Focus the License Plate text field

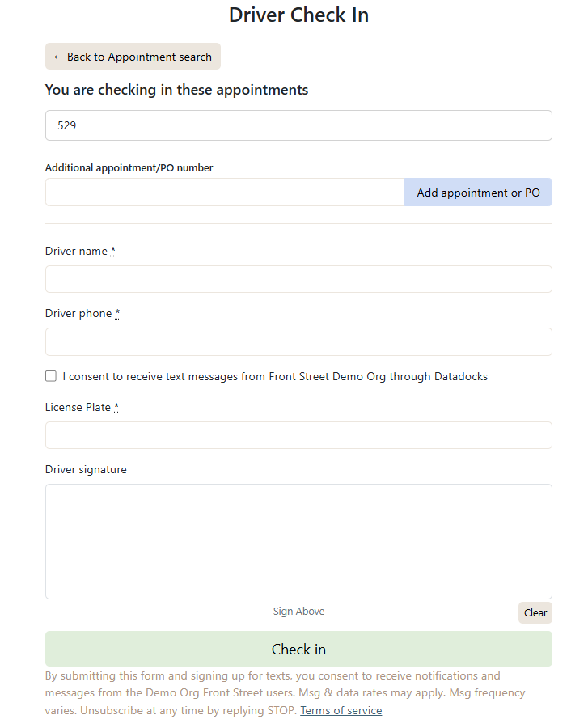coord(298,435)
